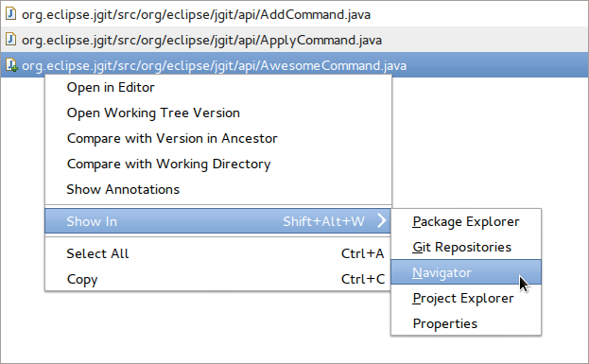Screen dimensions: 589x364
Task: Choose Select All in context menu
Action: tap(218, 254)
